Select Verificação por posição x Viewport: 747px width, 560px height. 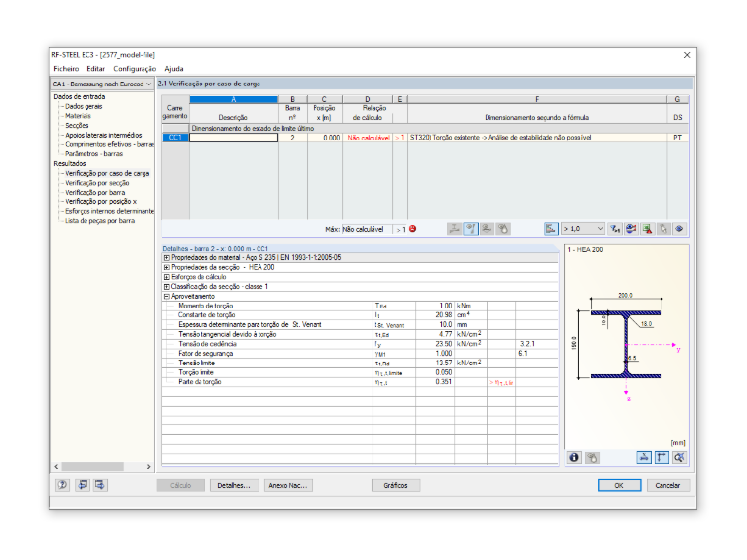pyautogui.click(x=101, y=202)
